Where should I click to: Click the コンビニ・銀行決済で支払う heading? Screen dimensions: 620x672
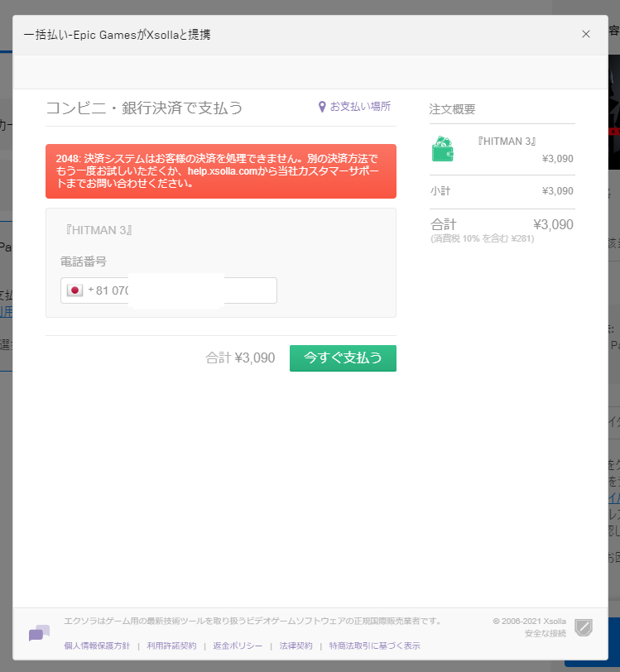144,108
